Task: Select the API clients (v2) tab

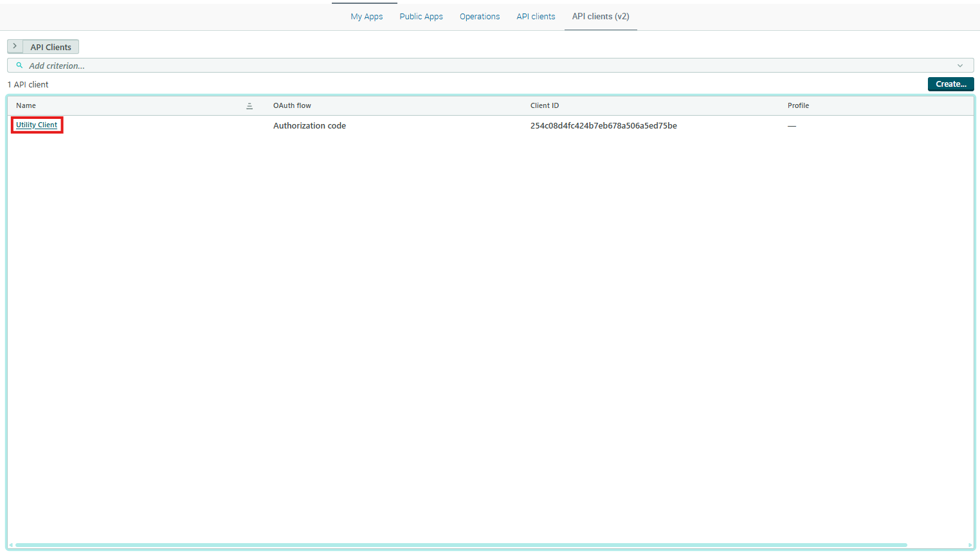Action: pos(601,17)
